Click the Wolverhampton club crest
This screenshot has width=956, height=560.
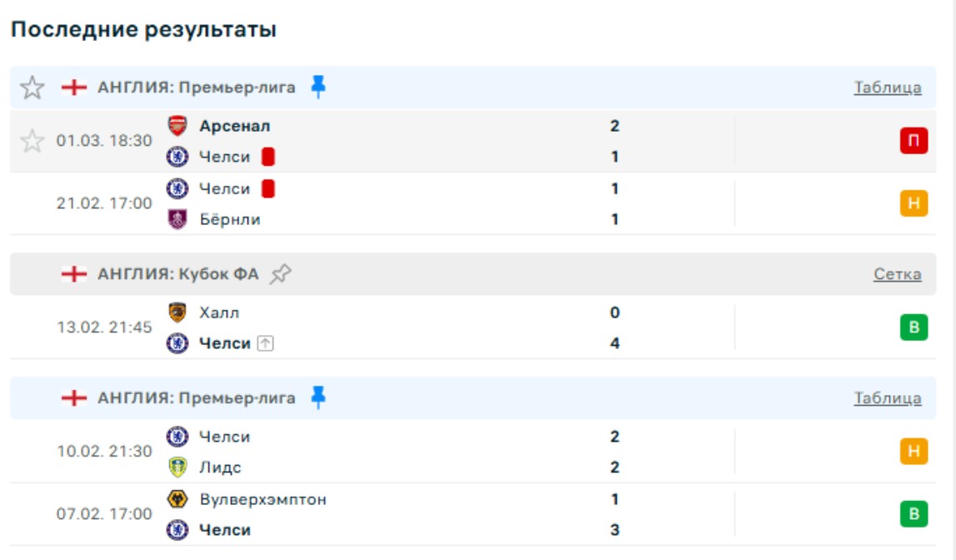(x=178, y=500)
